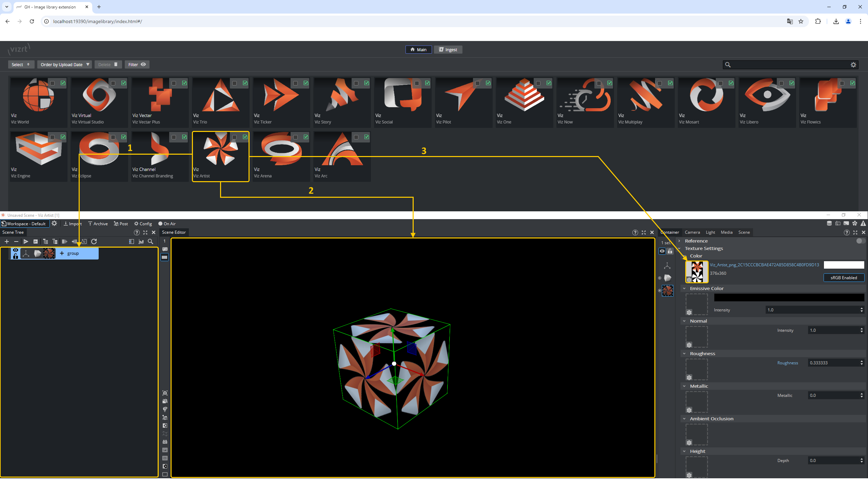Open the Order by Upload Date dropdown

pos(64,65)
